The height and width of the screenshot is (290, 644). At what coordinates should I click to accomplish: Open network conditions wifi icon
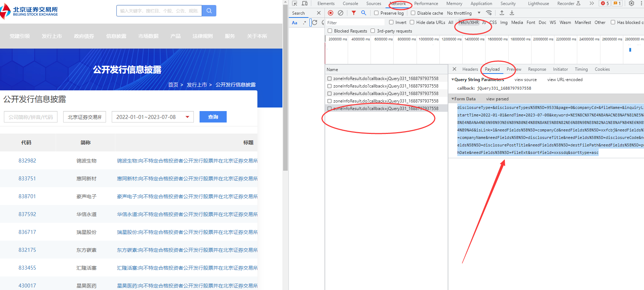click(489, 13)
